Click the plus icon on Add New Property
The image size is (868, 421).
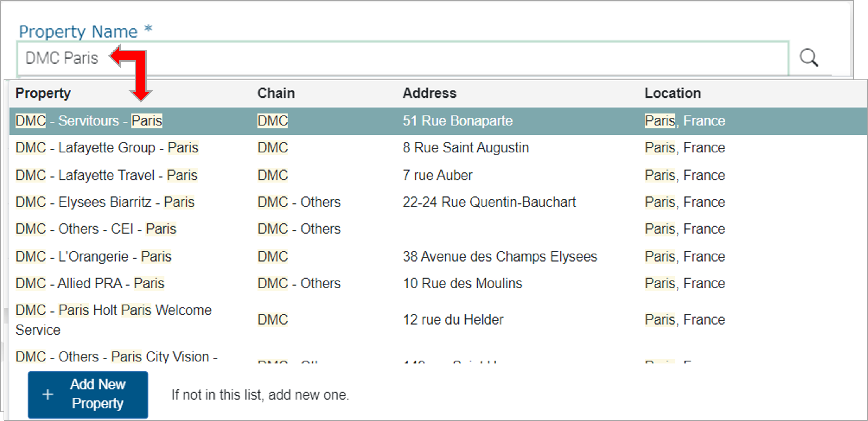pyautogui.click(x=48, y=394)
